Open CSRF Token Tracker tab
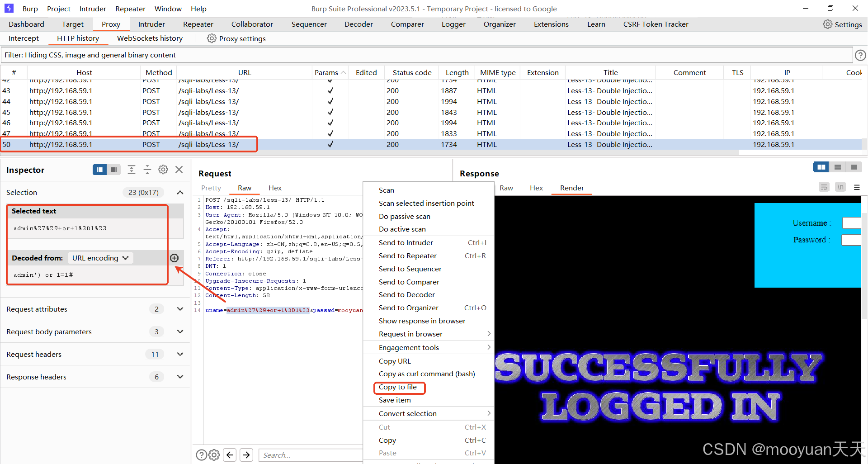This screenshot has width=868, height=464. click(x=656, y=24)
